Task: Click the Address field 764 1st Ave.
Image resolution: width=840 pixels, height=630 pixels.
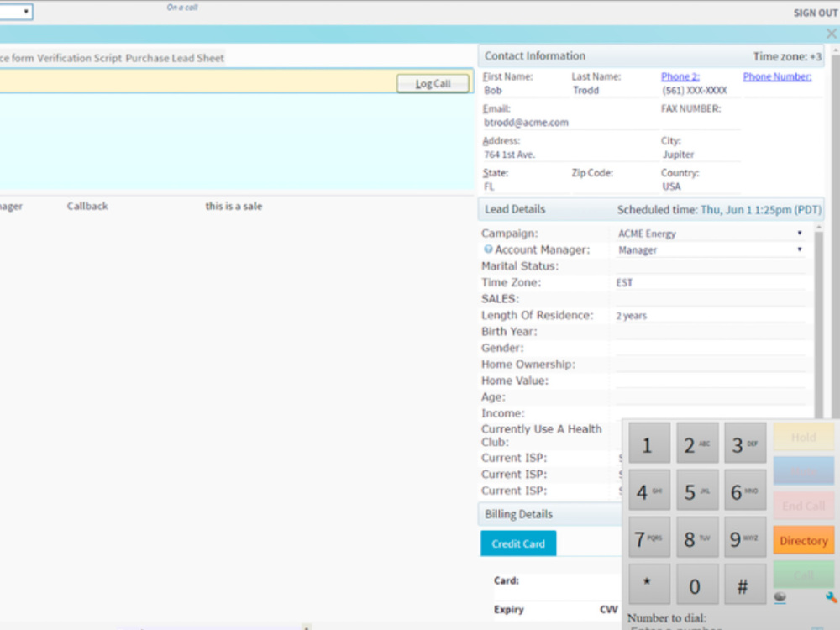Action: pyautogui.click(x=570, y=155)
